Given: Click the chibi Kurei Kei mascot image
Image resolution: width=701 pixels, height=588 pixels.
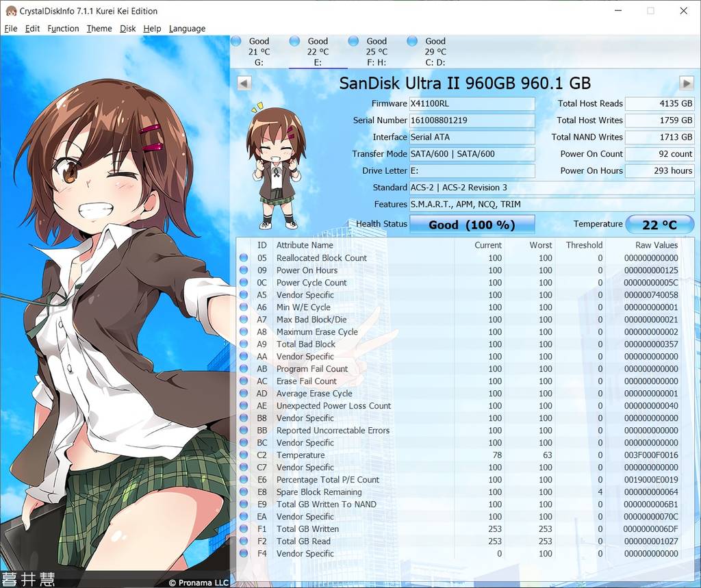Looking at the screenshot, I should click(277, 166).
